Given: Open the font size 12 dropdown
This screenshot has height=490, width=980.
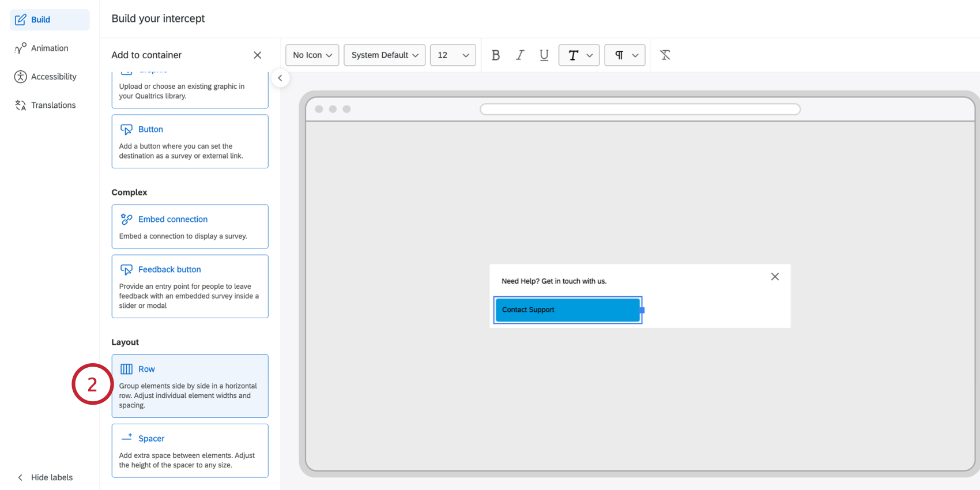Looking at the screenshot, I should [453, 55].
